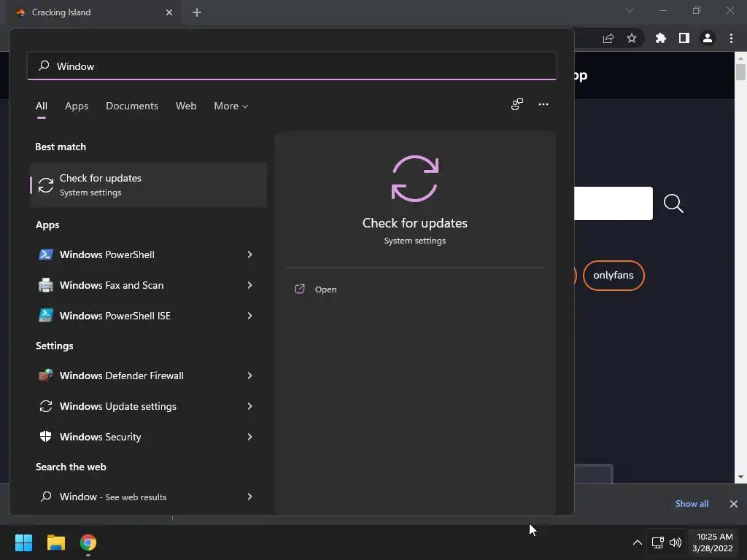This screenshot has height=560, width=747.
Task: Open the clock showing 10:25 AM
Action: tap(713, 542)
